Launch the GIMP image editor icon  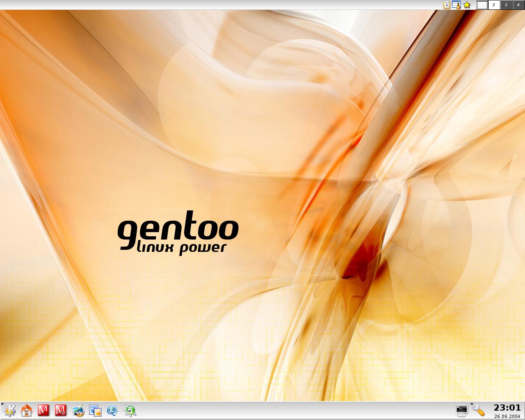click(78, 410)
